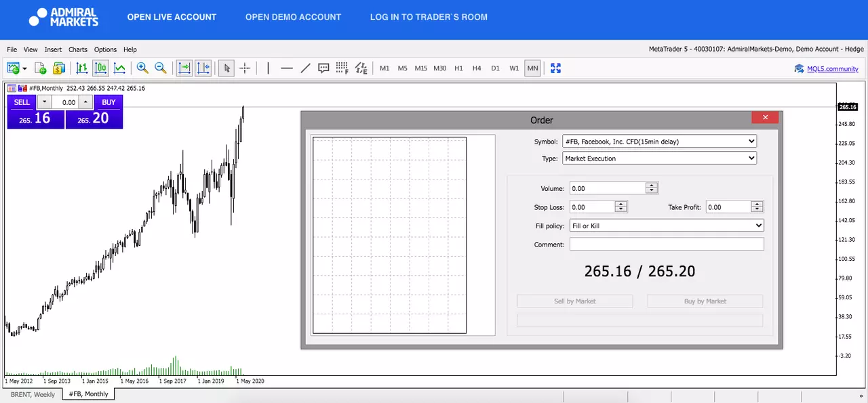Open the Insert menu

(x=53, y=49)
